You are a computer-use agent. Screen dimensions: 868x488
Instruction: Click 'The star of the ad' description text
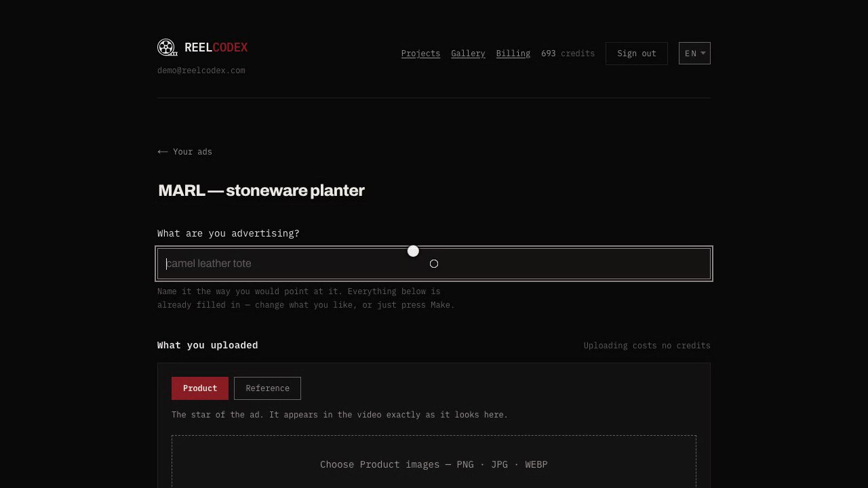click(x=340, y=415)
